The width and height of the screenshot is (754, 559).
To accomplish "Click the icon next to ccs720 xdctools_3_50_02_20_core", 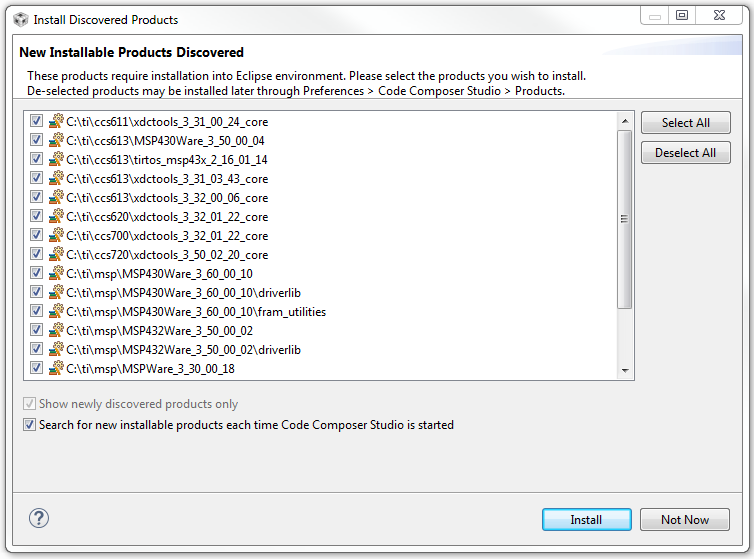I will (x=56, y=254).
